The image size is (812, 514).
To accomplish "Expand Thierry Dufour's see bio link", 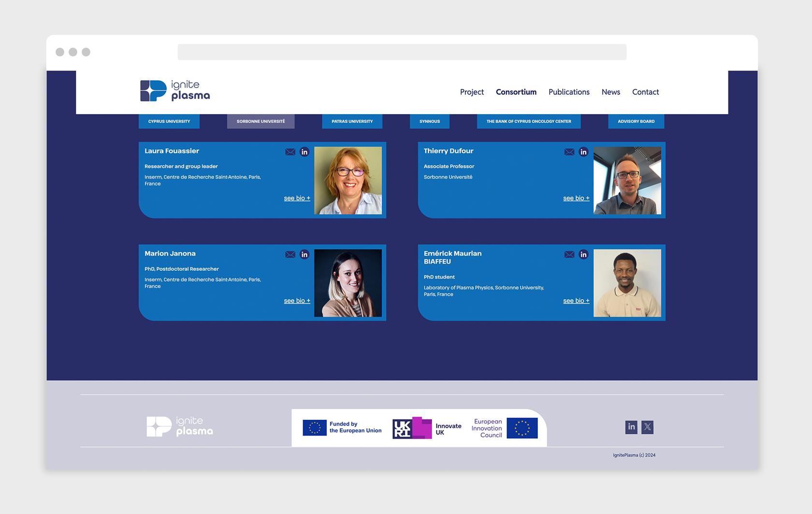I will click(x=576, y=198).
